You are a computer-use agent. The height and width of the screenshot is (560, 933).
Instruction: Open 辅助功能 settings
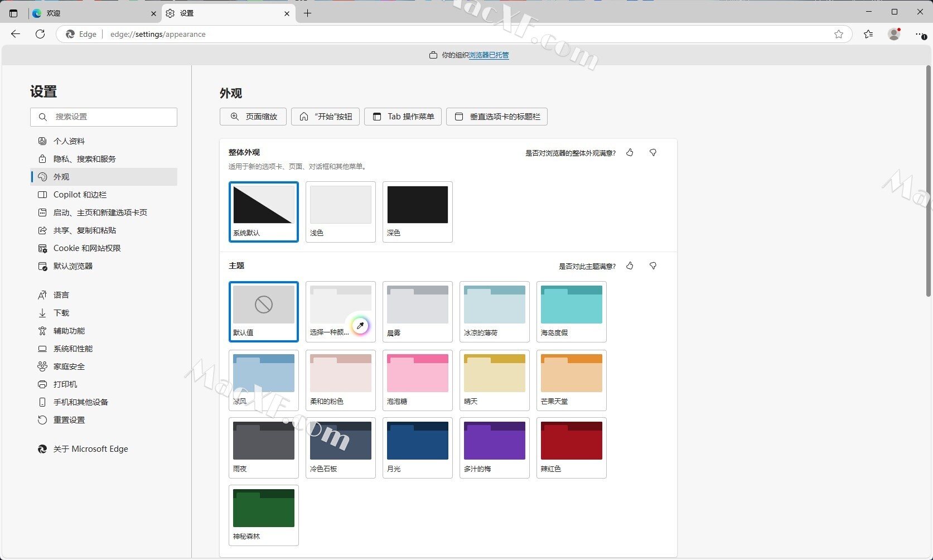point(104,331)
